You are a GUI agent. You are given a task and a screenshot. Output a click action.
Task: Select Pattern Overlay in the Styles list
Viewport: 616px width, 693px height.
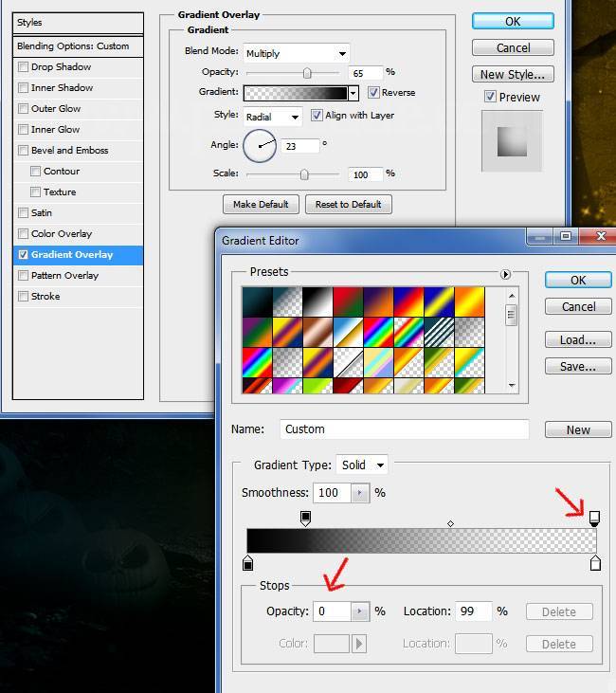64,276
